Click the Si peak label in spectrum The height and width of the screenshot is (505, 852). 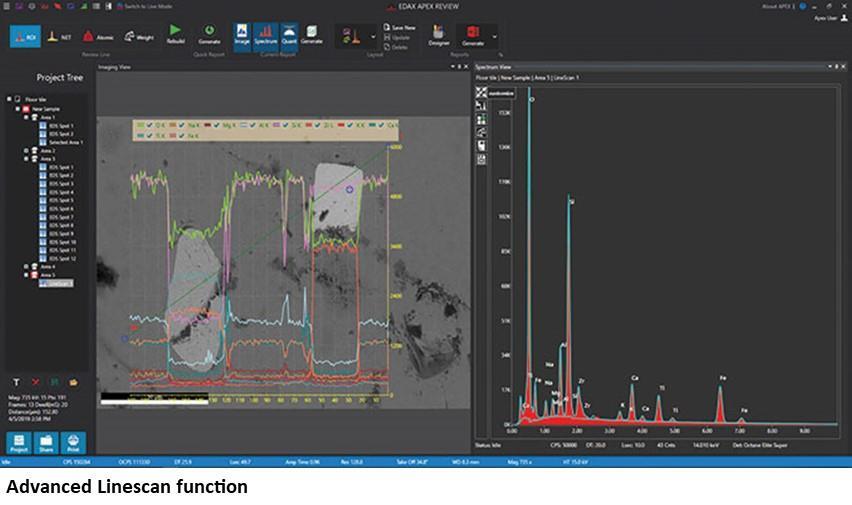click(572, 202)
